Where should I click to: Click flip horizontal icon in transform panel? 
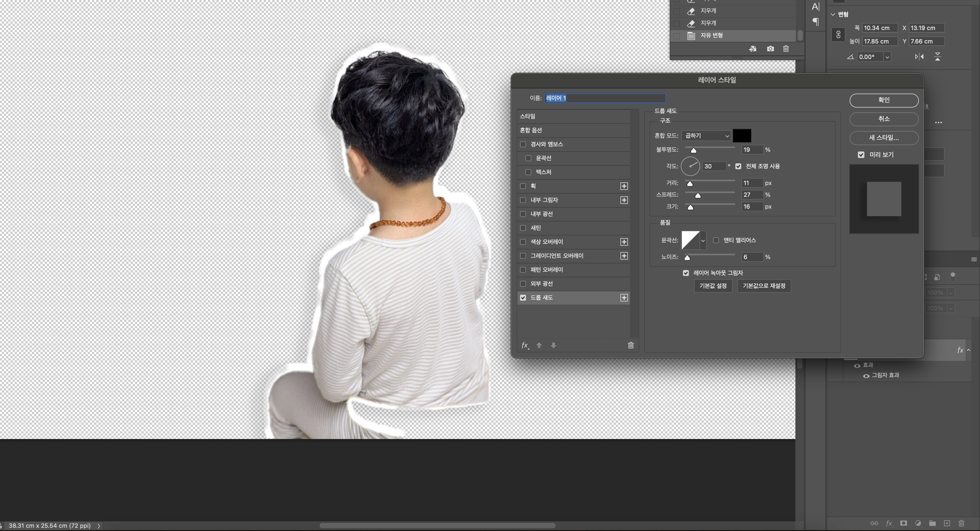click(919, 57)
